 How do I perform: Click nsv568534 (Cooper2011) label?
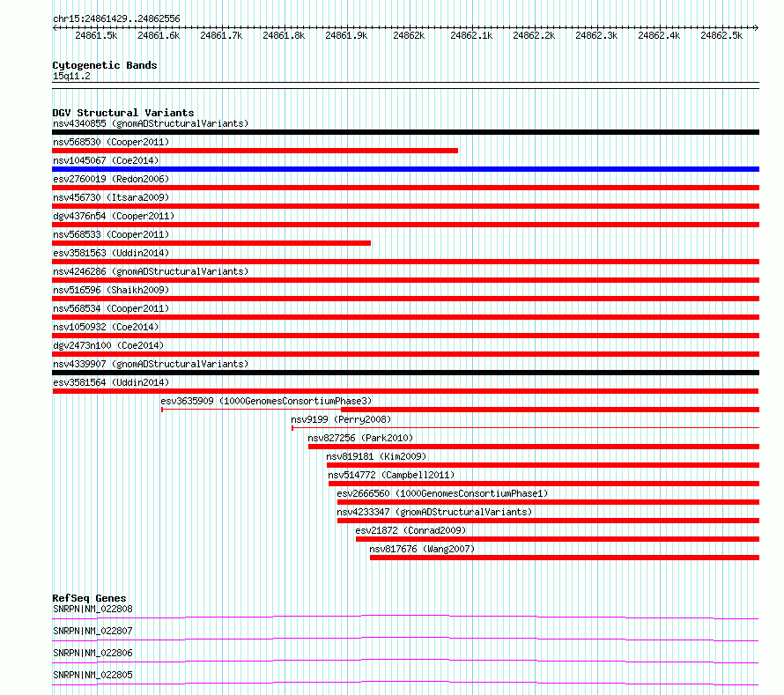111,308
